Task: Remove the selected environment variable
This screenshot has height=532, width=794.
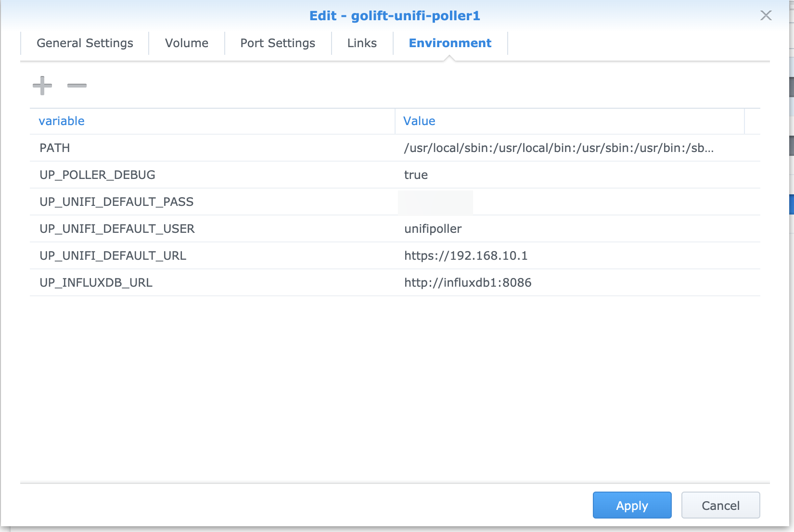Action: [x=76, y=86]
